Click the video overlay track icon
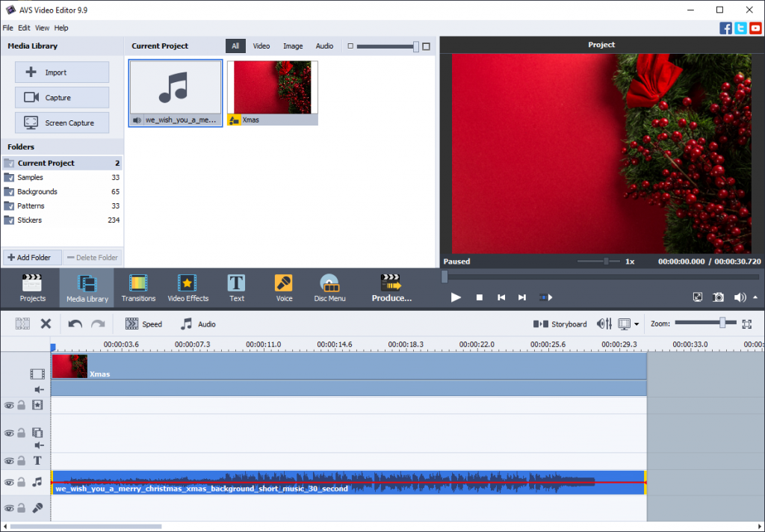Image resolution: width=765 pixels, height=532 pixels. 37,433
